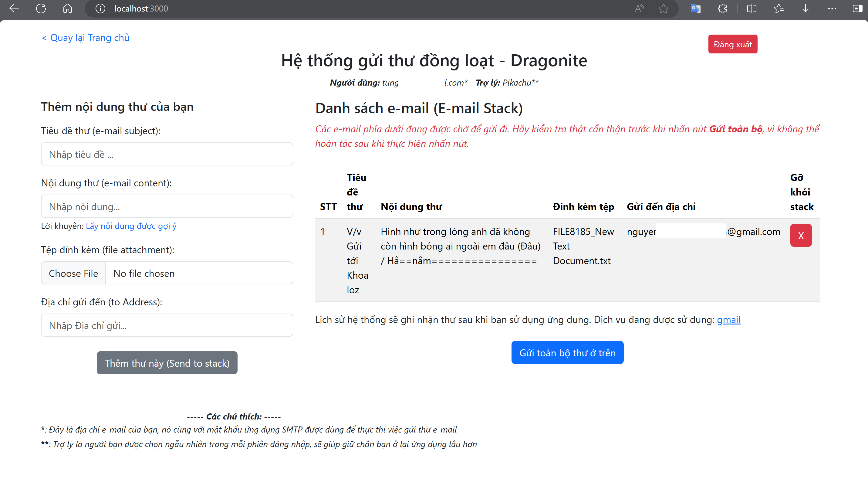Image resolution: width=868 pixels, height=489 pixels.
Task: Open the favorites list icon
Action: click(778, 8)
